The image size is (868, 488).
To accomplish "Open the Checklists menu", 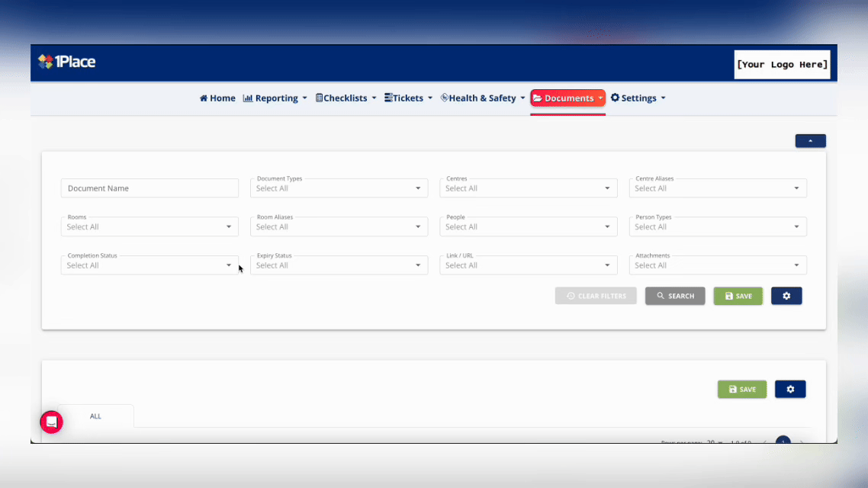I will tap(346, 98).
